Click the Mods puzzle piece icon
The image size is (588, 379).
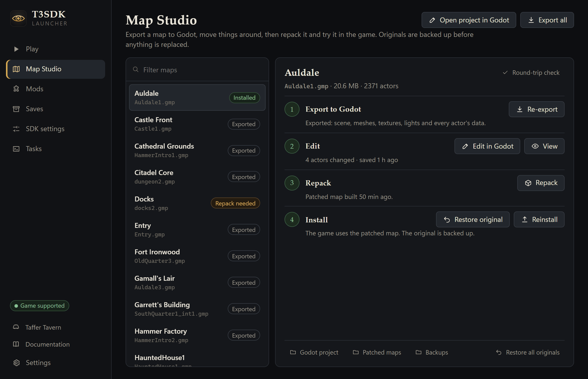(16, 89)
